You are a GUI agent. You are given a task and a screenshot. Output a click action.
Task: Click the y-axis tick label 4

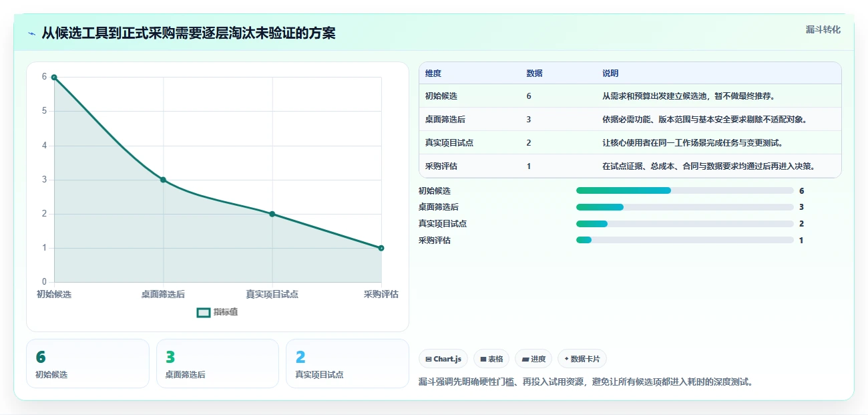pos(45,146)
